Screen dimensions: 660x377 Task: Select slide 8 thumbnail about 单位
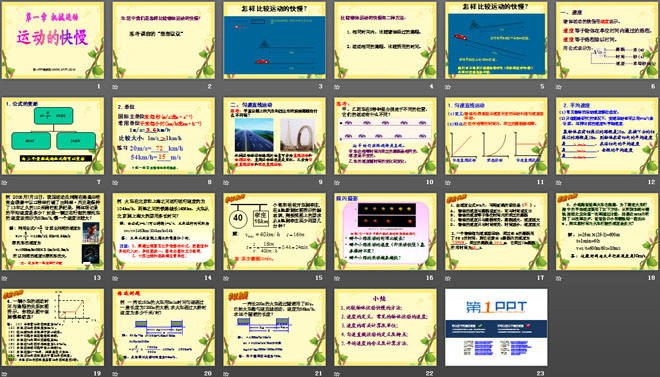click(163, 136)
